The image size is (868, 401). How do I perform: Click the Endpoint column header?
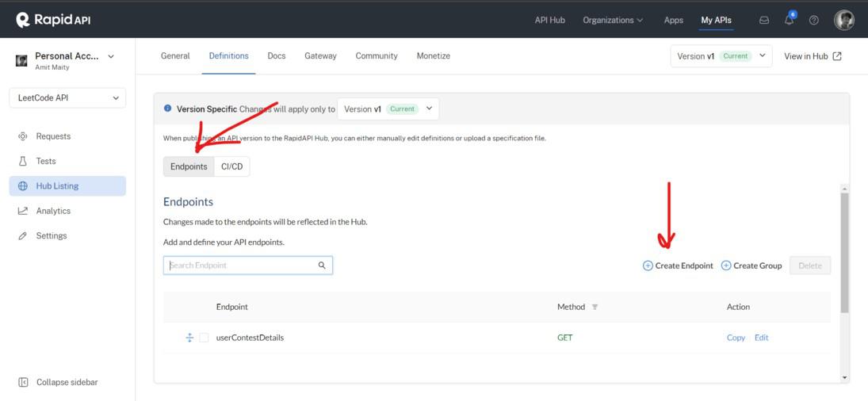coord(232,307)
